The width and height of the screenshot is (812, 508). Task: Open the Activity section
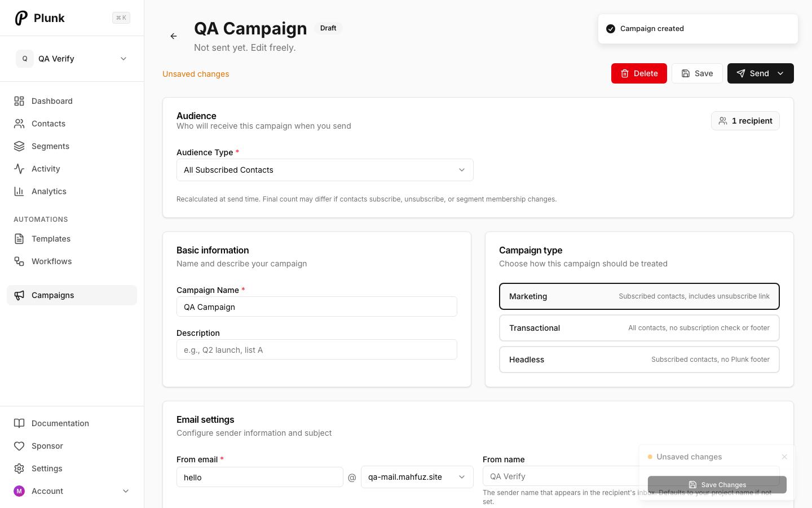[72, 169]
